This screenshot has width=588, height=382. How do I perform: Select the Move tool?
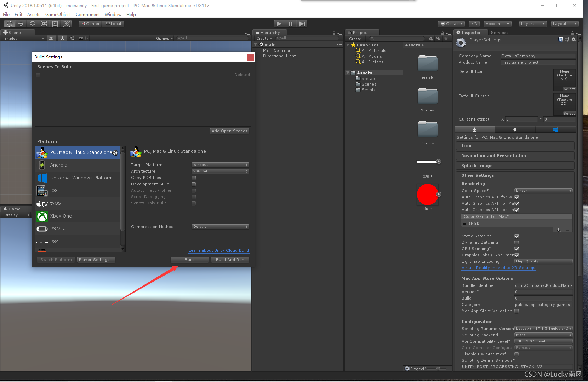point(21,24)
